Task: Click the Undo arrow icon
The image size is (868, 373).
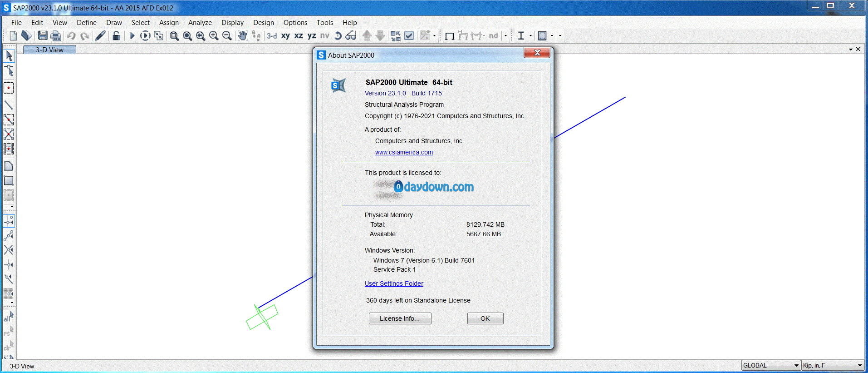Action: [x=71, y=35]
